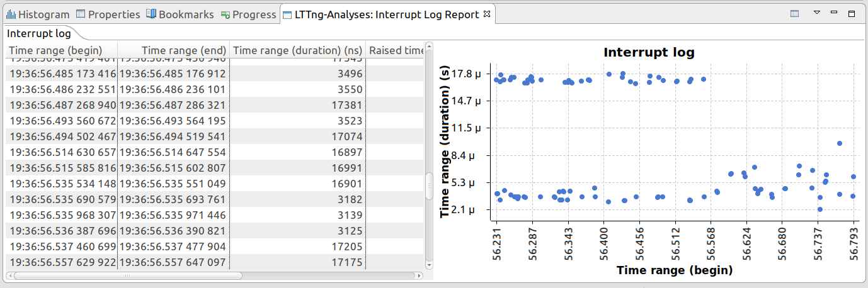Open the Histogram tab
This screenshot has height=288, width=868.
(x=38, y=14)
